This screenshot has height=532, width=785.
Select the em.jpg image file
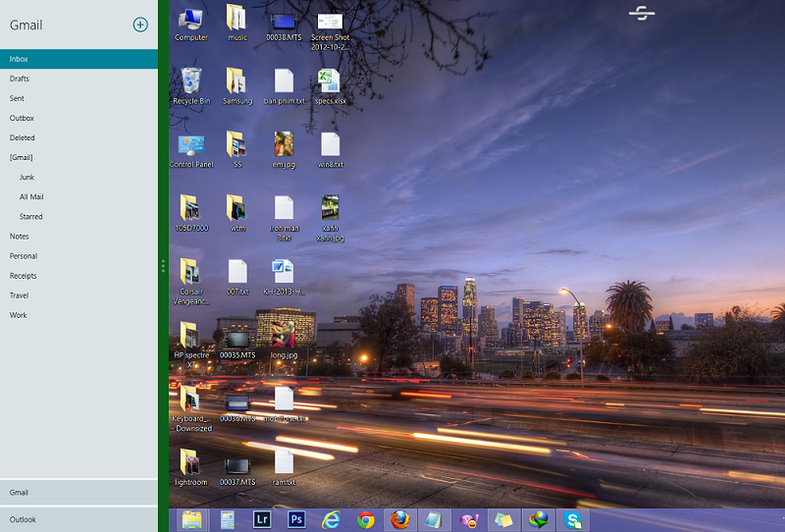(284, 149)
